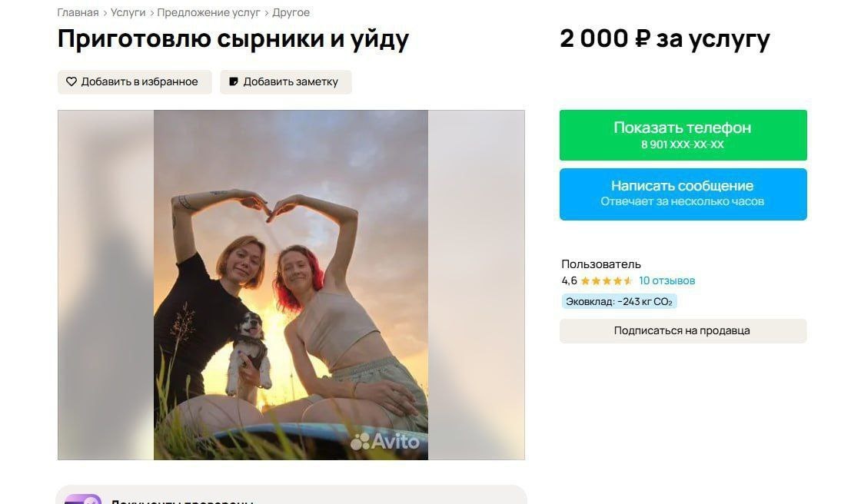Go to Услуги breadcrumb
This screenshot has width=841, height=504.
pyautogui.click(x=128, y=12)
